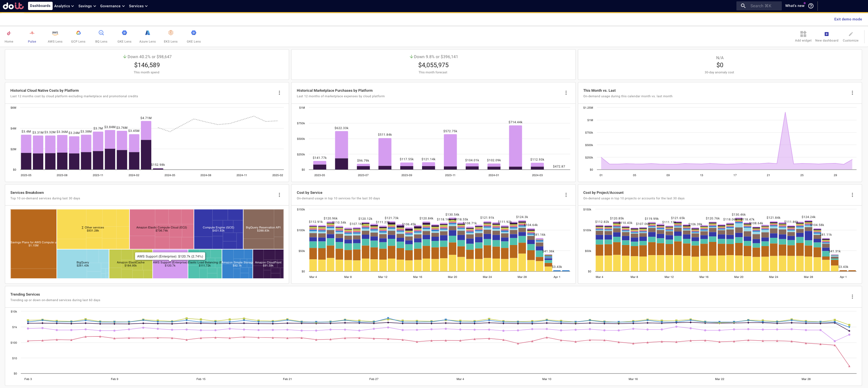Click the New dashboard plus icon
The height and width of the screenshot is (388, 868).
click(826, 34)
